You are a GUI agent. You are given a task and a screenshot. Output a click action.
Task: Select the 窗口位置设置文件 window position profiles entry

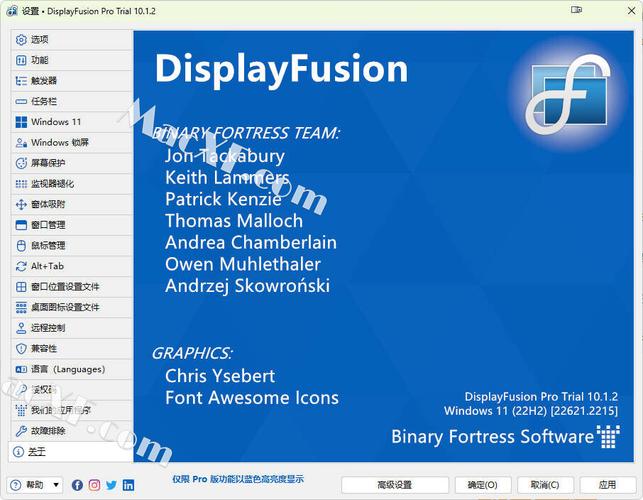[71, 287]
